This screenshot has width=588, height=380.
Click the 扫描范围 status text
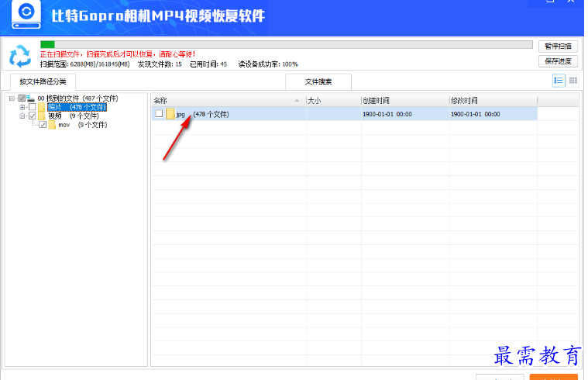pyautogui.click(x=84, y=64)
